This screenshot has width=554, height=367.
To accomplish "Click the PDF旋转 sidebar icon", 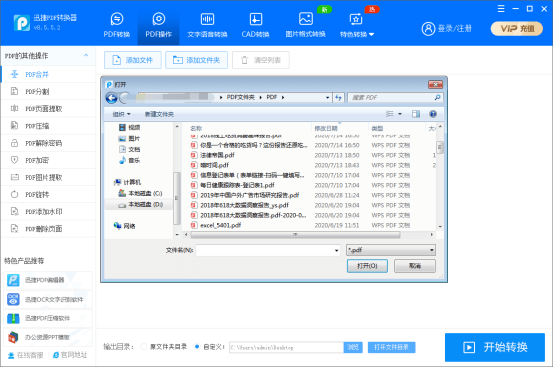I will click(14, 194).
